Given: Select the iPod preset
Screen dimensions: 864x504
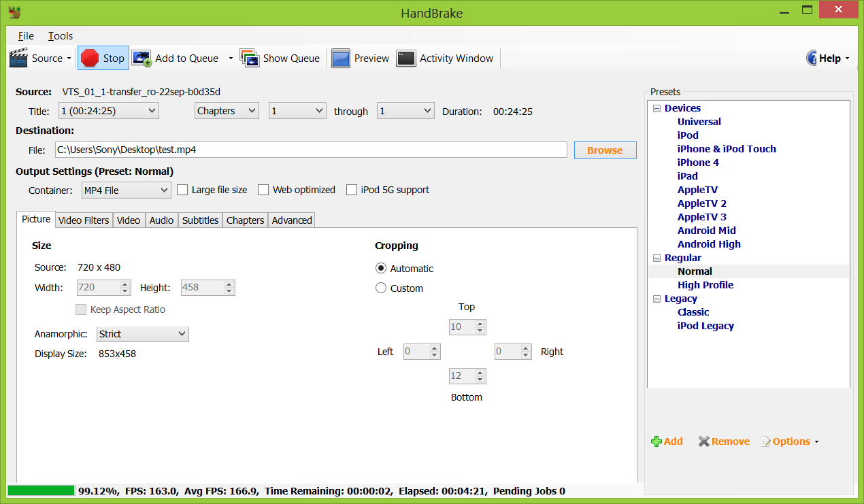Looking at the screenshot, I should point(688,135).
